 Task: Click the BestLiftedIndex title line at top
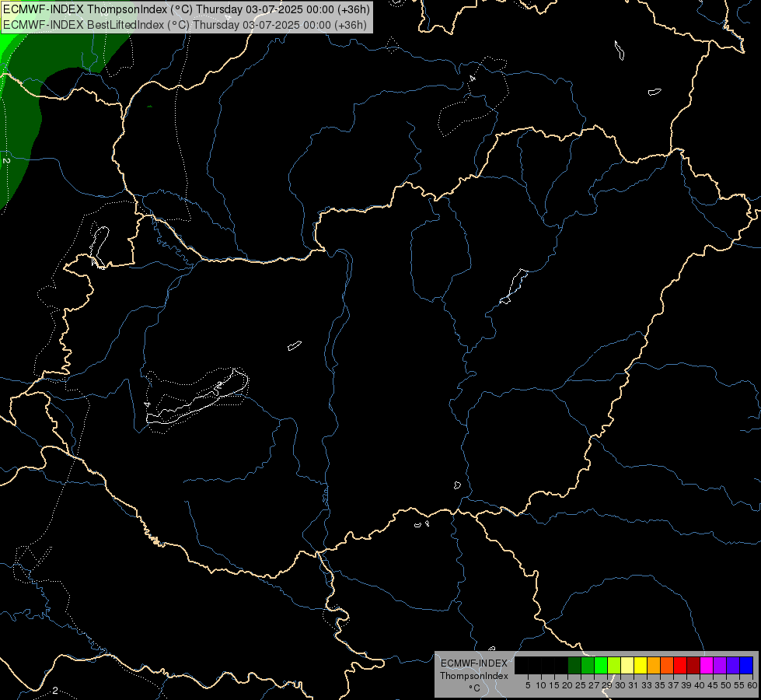click(x=184, y=25)
